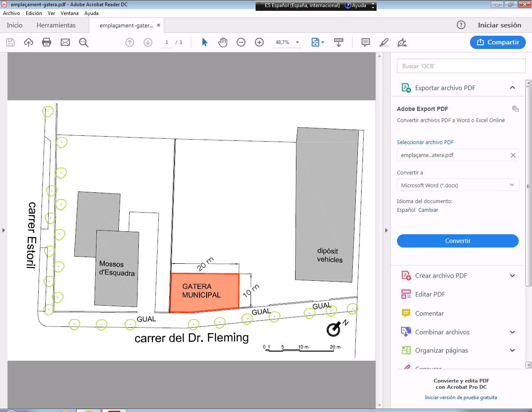Open the fit page options dropdown arrow
This screenshot has height=412, width=532.
coord(323,42)
